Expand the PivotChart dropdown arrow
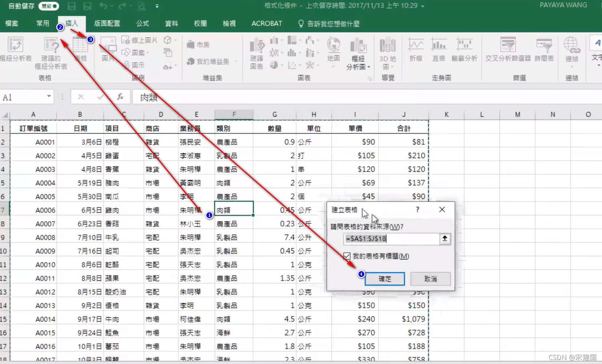Viewport: 602px width, 364px height. [368, 67]
